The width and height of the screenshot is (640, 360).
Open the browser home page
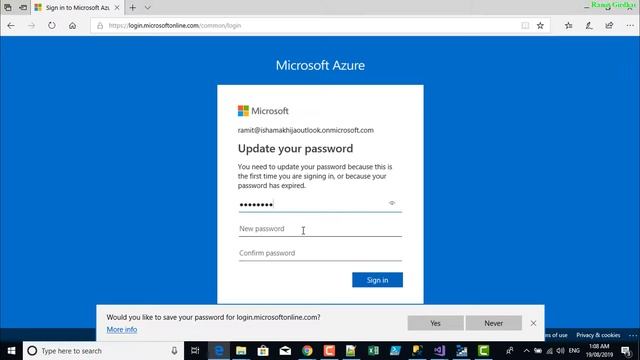[x=72, y=25]
